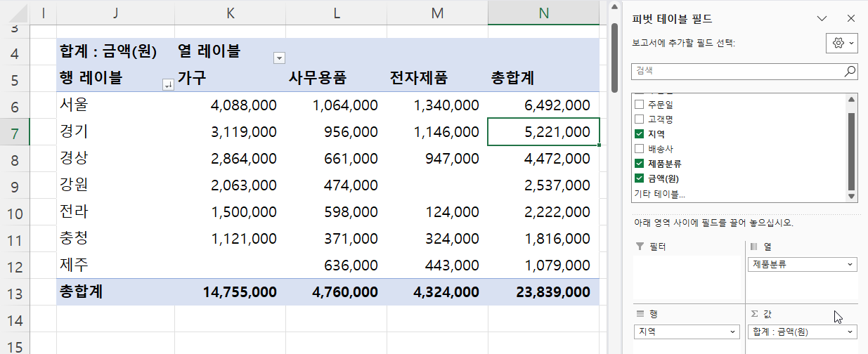Open the pivot field pane gear tools menu
Screen dimensions: 868x354
[x=841, y=43]
